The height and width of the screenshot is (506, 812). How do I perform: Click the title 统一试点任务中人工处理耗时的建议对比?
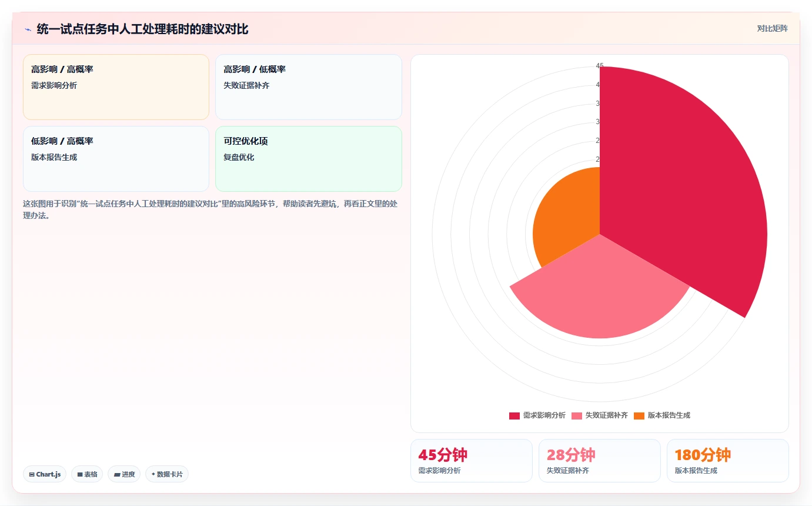click(x=142, y=29)
